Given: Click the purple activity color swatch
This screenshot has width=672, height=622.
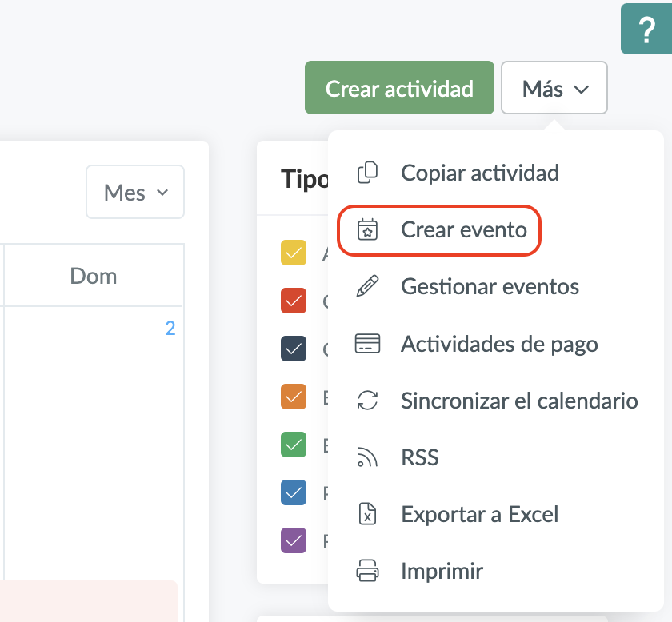Looking at the screenshot, I should tap(292, 540).
